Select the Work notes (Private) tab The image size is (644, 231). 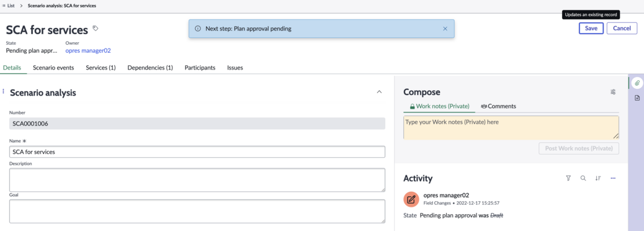tap(439, 106)
